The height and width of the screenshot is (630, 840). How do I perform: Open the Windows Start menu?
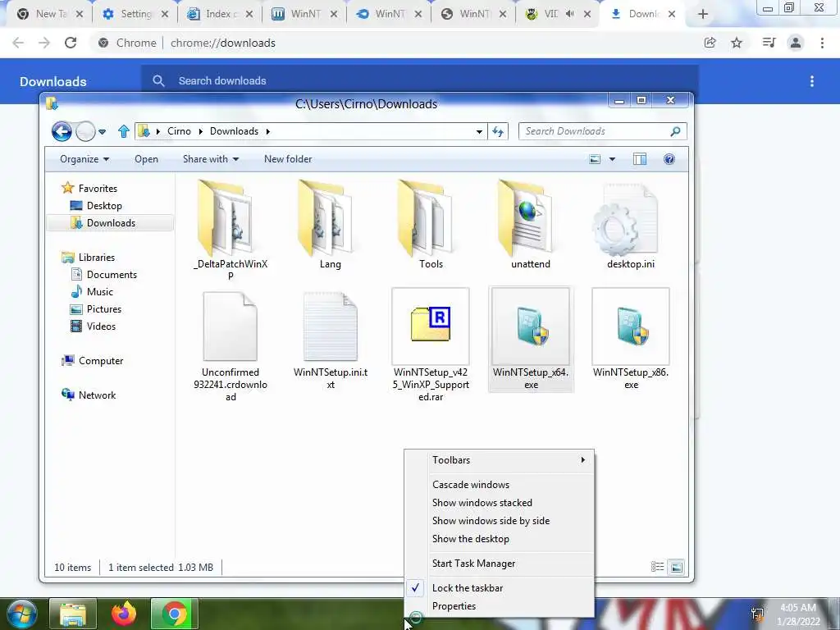(21, 614)
